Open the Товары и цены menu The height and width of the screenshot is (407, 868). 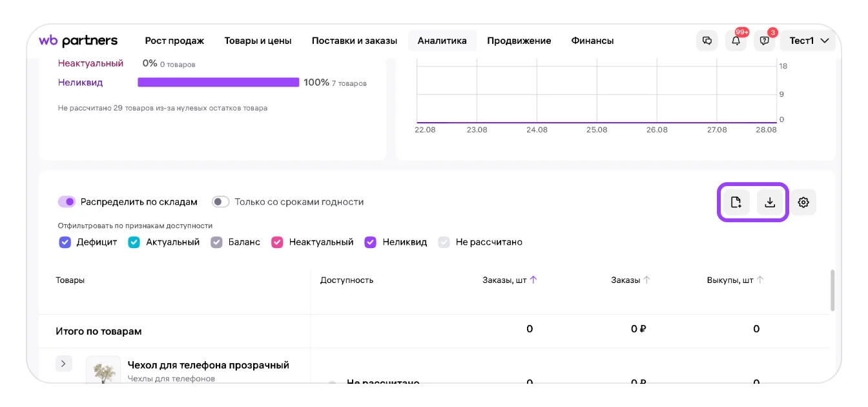[258, 41]
